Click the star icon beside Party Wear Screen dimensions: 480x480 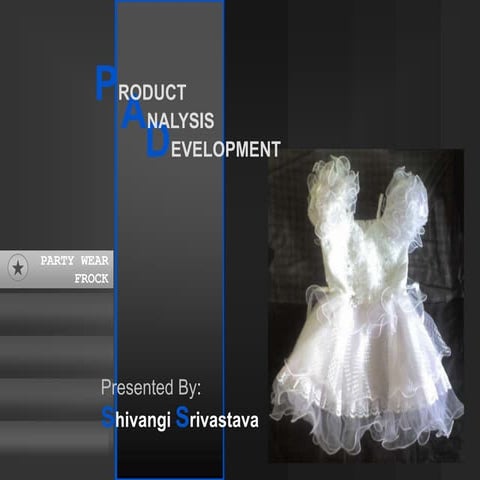[x=18, y=268]
